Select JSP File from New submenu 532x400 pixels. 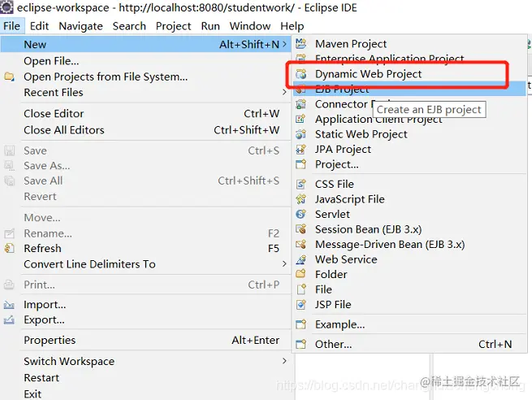point(410,304)
